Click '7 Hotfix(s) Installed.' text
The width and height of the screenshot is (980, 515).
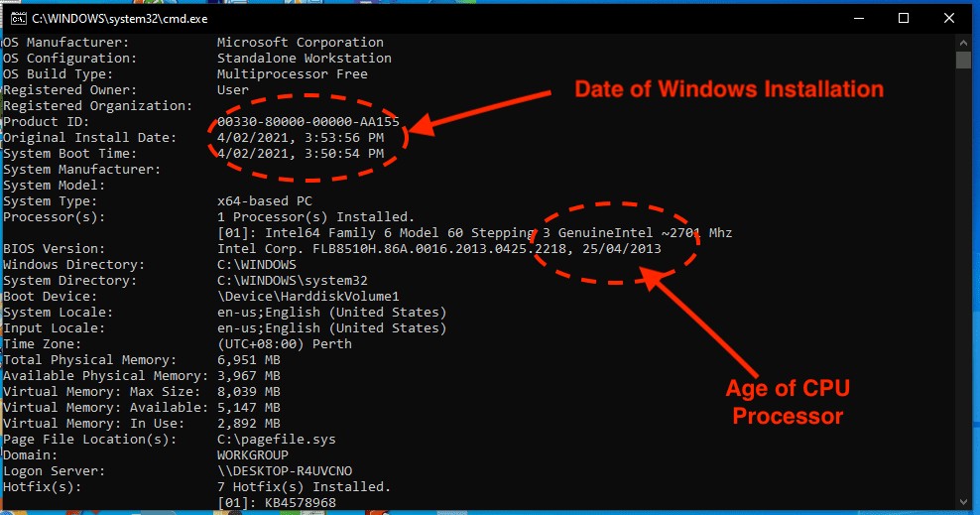[304, 487]
